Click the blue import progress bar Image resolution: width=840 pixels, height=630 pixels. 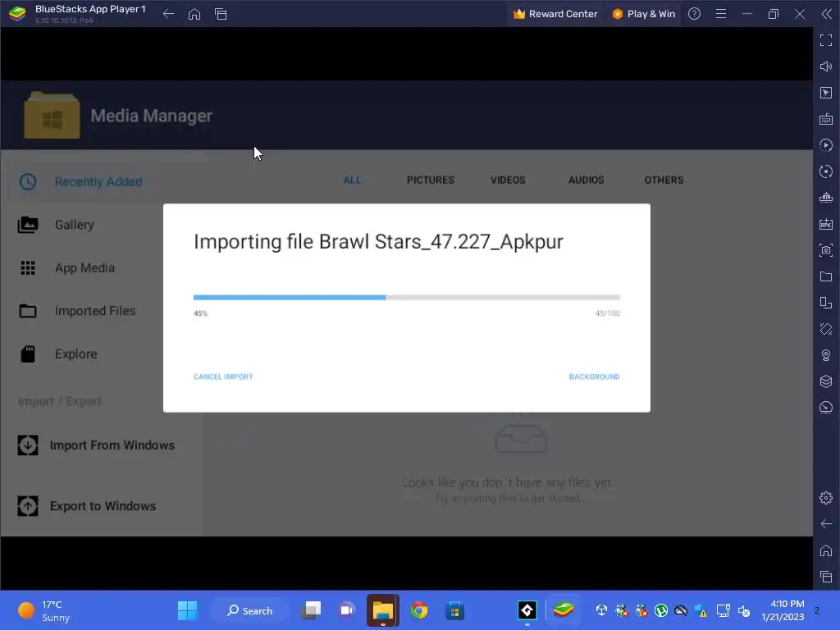[x=407, y=297]
